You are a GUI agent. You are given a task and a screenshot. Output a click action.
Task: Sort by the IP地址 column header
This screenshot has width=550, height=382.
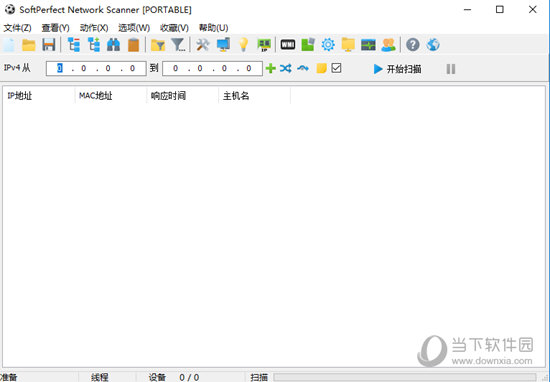pyautogui.click(x=39, y=96)
